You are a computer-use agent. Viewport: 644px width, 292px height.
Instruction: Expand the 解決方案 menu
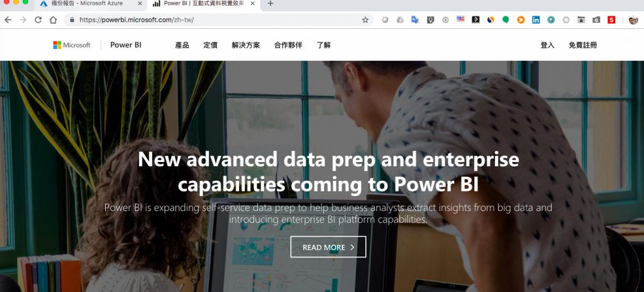246,45
